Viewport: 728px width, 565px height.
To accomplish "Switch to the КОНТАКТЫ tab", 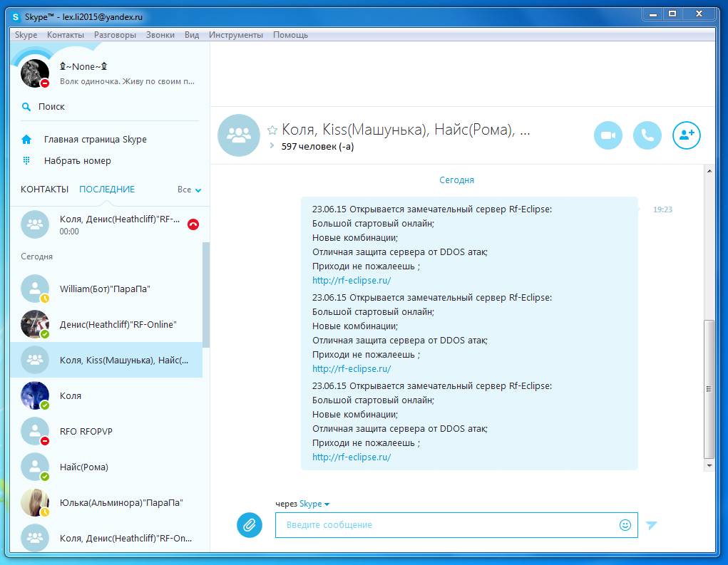I will (x=45, y=190).
